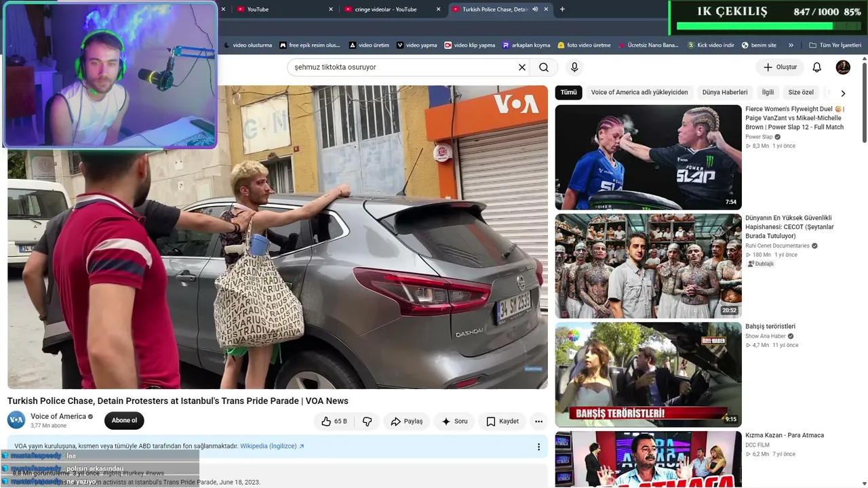Screen dimensions: 868x488
Task: Subscribe with the 'Abone ol' button
Action: pos(124,420)
